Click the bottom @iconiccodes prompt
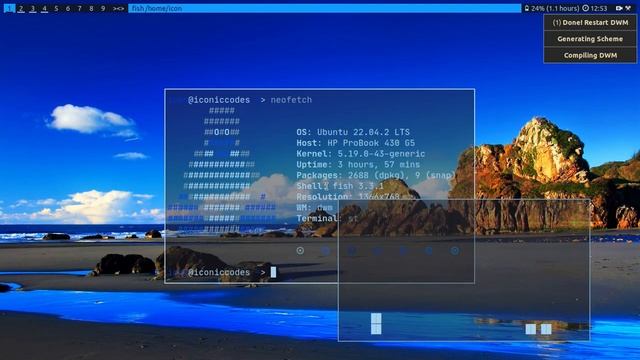The height and width of the screenshot is (360, 640). (219, 272)
